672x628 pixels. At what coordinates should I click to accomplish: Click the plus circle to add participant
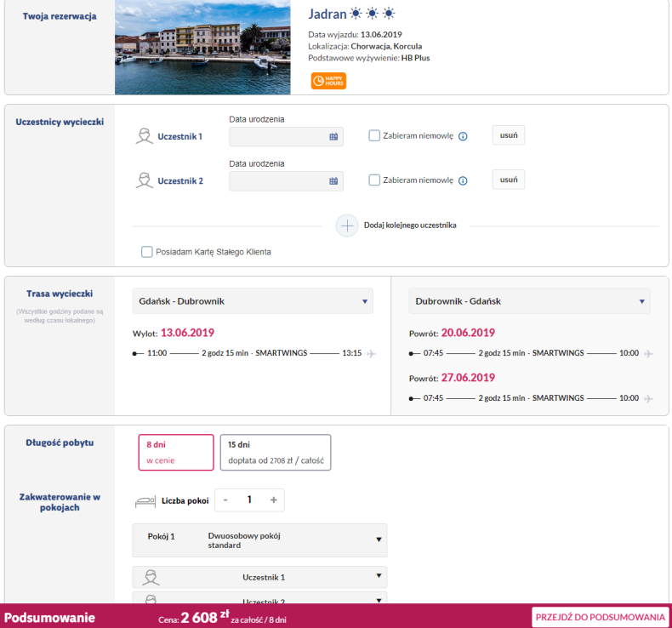(347, 226)
